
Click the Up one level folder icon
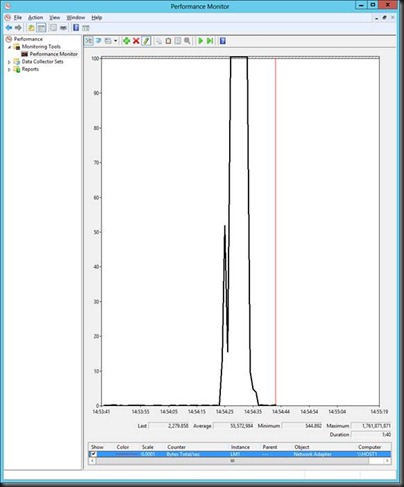tap(31, 28)
